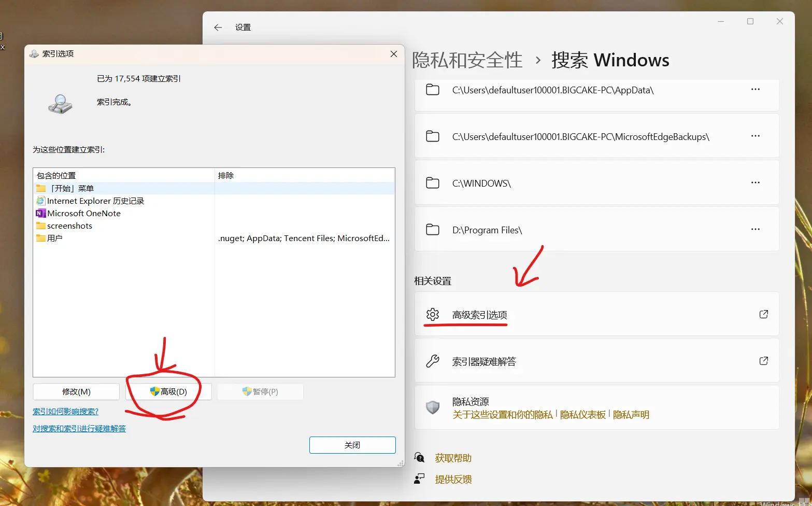Image resolution: width=812 pixels, height=506 pixels.
Task: Open the 高级索引选项 settings card
Action: point(597,314)
